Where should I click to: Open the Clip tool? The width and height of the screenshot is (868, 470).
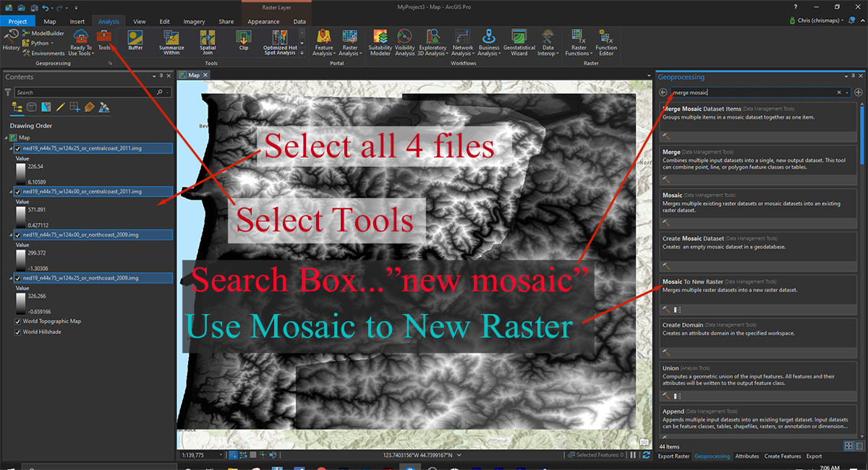244,40
